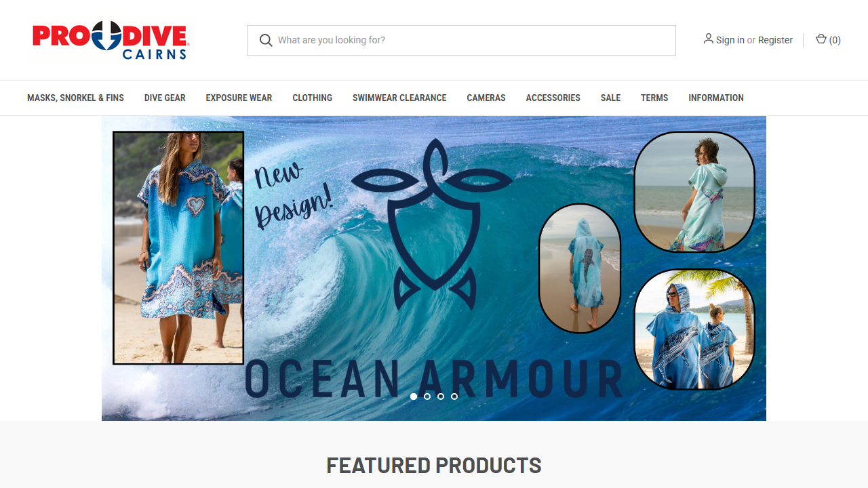Expand the Exposure Wear menu
The width and height of the screenshot is (868, 488).
click(x=239, y=98)
